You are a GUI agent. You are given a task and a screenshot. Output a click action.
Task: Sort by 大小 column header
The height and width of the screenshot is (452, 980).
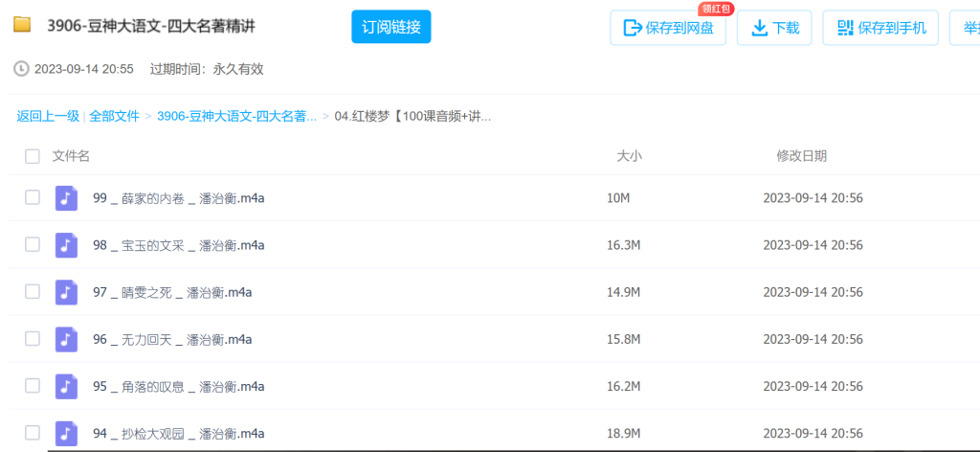pyautogui.click(x=630, y=156)
